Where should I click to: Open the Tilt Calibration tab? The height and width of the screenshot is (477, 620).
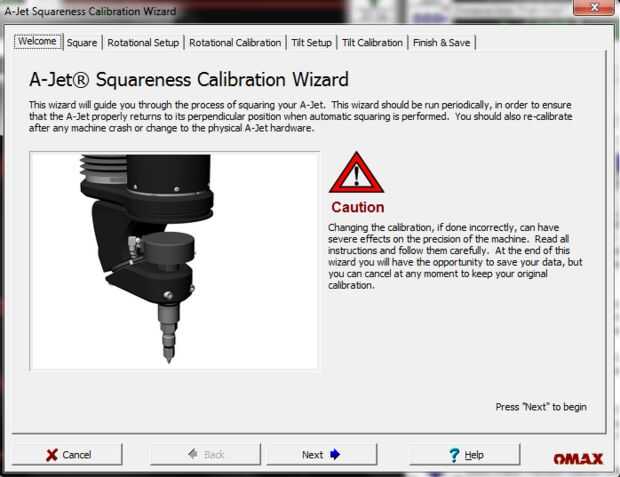pos(372,43)
